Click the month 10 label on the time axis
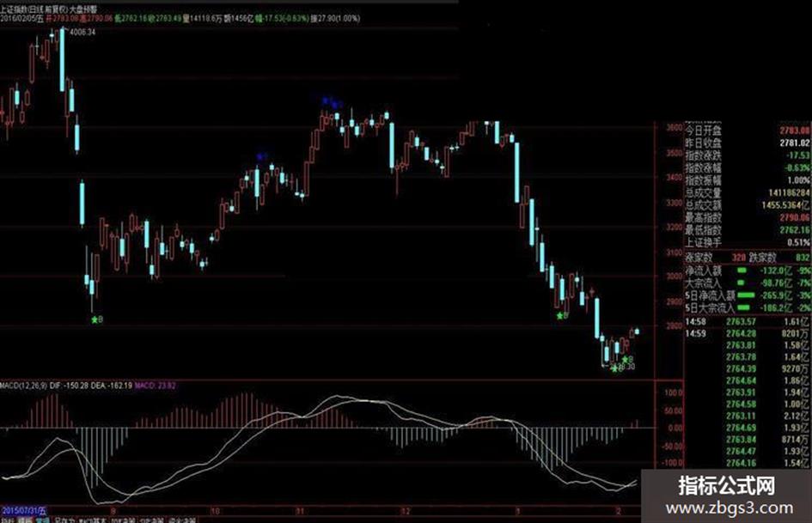This screenshot has width=812, height=523. [x=215, y=511]
